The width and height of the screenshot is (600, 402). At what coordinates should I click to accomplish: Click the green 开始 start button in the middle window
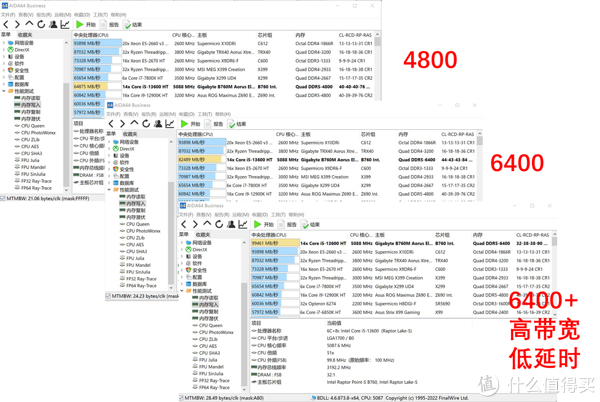click(191, 124)
